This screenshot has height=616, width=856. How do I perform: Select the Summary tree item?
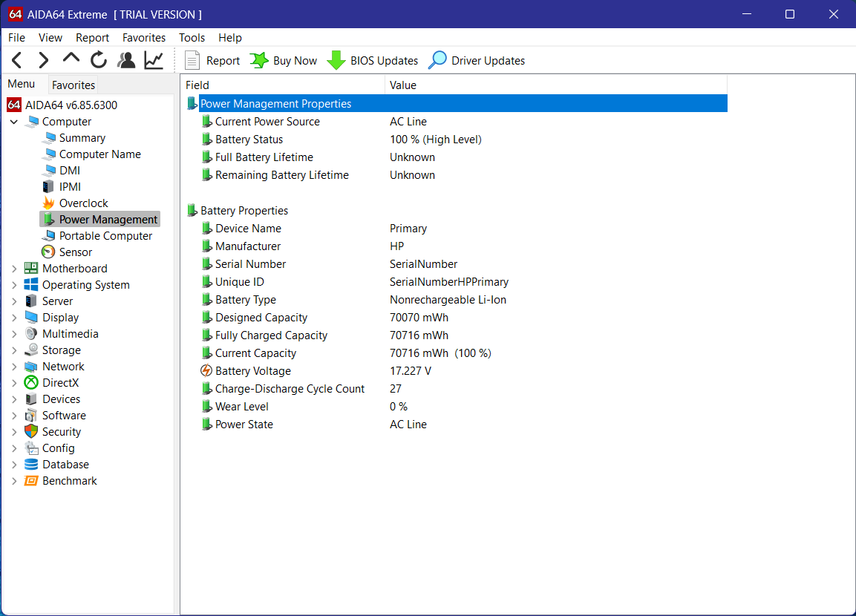82,138
